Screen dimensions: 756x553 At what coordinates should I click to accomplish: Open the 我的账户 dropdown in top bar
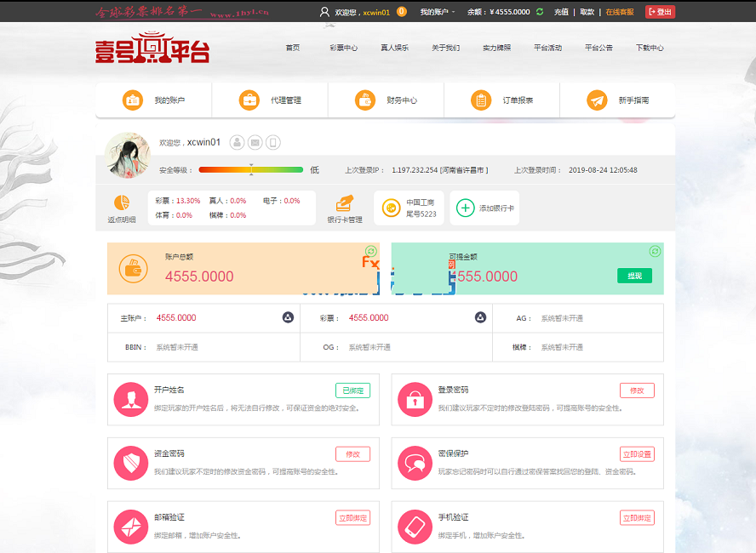(x=437, y=12)
